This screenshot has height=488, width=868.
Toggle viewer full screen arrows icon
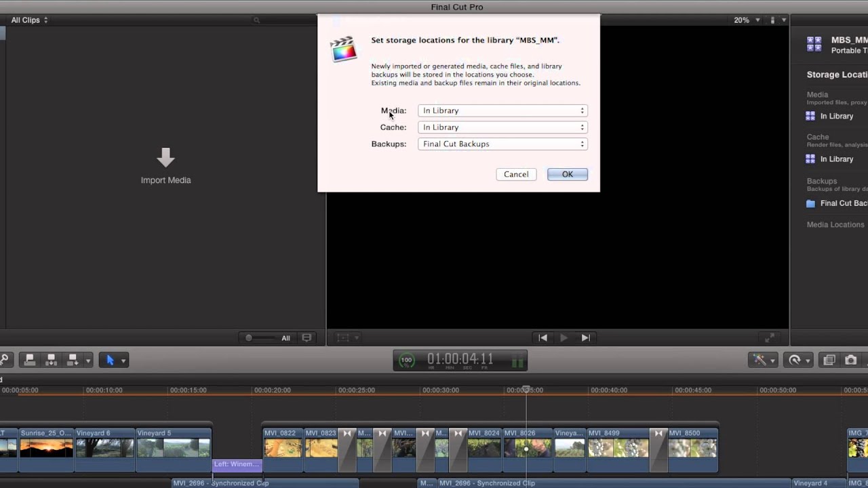770,338
